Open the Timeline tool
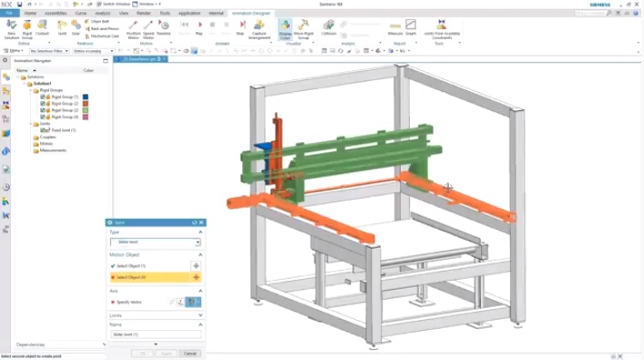The height and width of the screenshot is (360, 644). click(163, 27)
